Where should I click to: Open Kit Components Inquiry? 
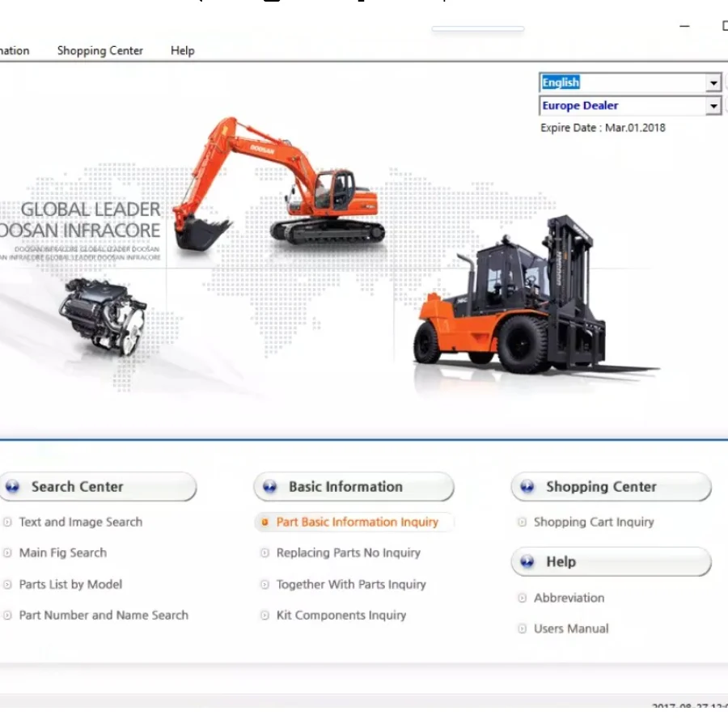(x=341, y=616)
